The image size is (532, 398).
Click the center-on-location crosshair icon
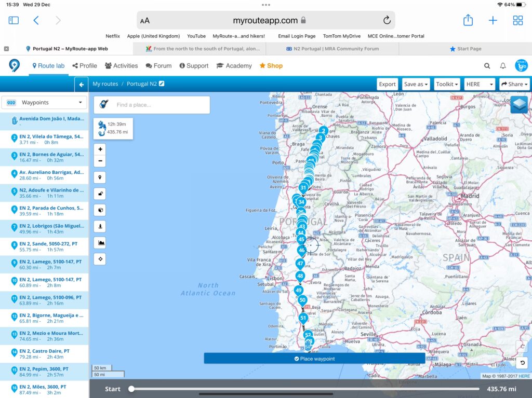pyautogui.click(x=100, y=259)
